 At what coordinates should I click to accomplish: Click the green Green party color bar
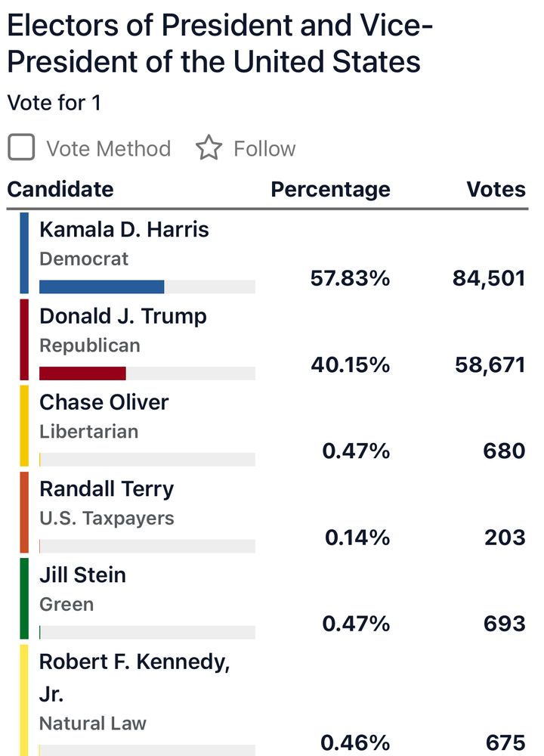(x=24, y=599)
